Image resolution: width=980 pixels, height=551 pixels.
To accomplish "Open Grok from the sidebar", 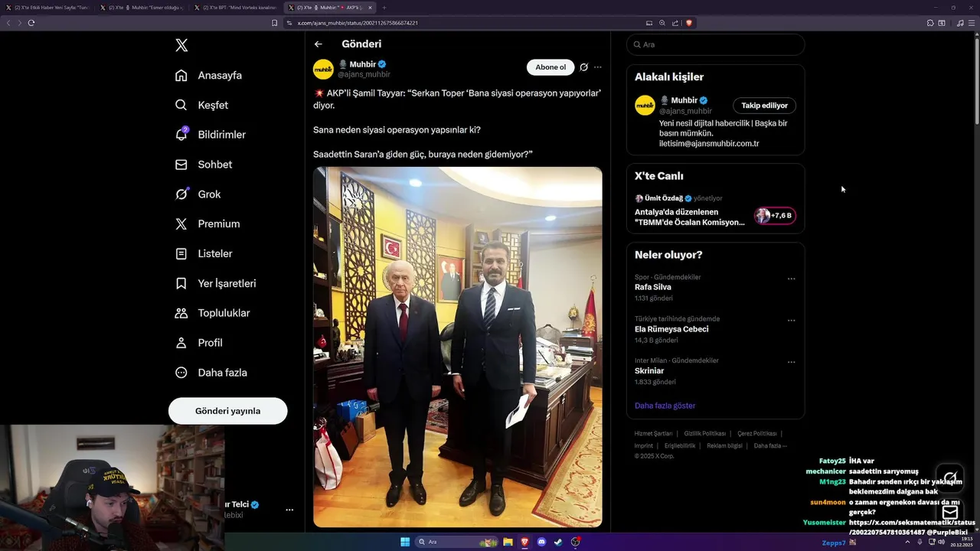I will coord(198,194).
